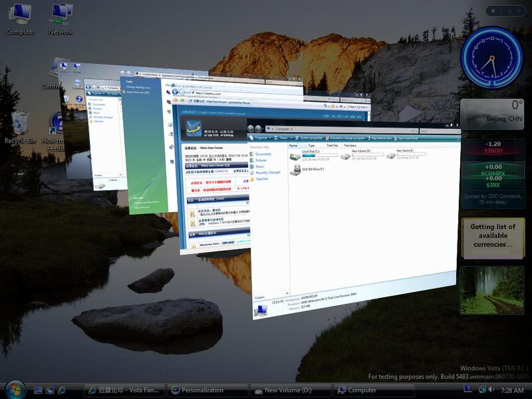The image size is (532, 399).
Task: Expand the Computer address bar history dropdown
Action: click(412, 130)
